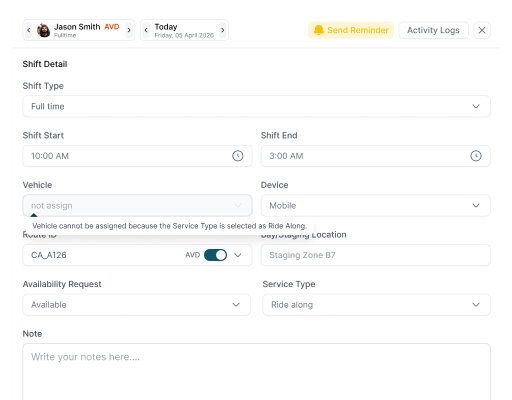Click Jason Smith's avatar photo
This screenshot has width=512, height=400.
[43, 30]
